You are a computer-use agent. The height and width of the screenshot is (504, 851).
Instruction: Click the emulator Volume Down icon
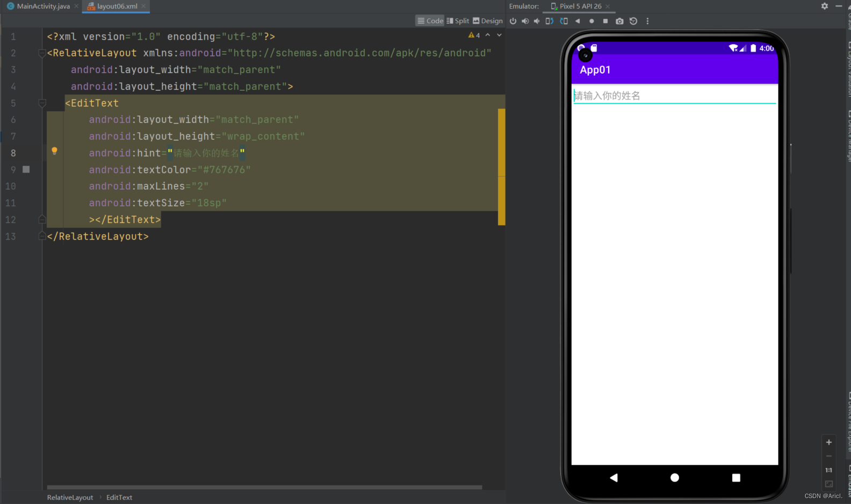536,21
